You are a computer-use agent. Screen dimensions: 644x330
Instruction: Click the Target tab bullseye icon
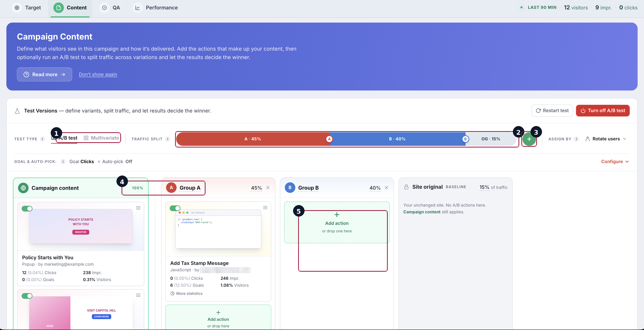(x=17, y=8)
